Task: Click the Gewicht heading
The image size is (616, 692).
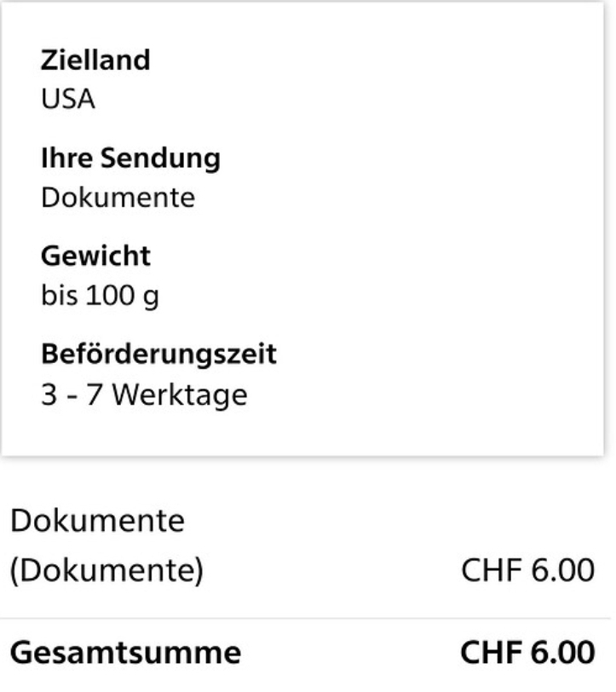Action: pos(95,256)
